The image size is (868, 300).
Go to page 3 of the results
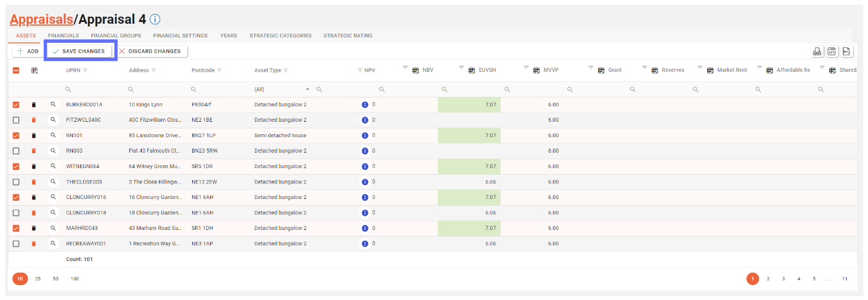pos(783,279)
